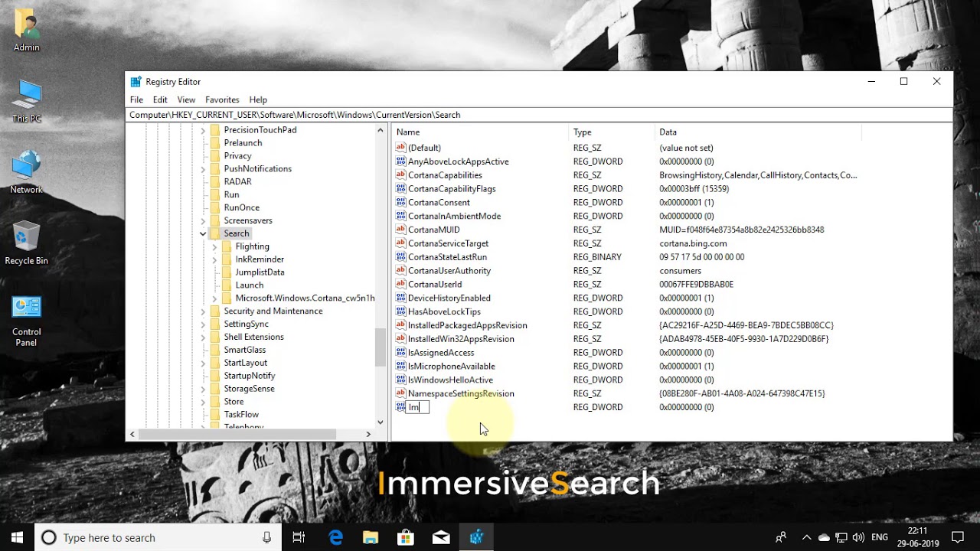Select the CortanaMUID string value icon

point(400,230)
